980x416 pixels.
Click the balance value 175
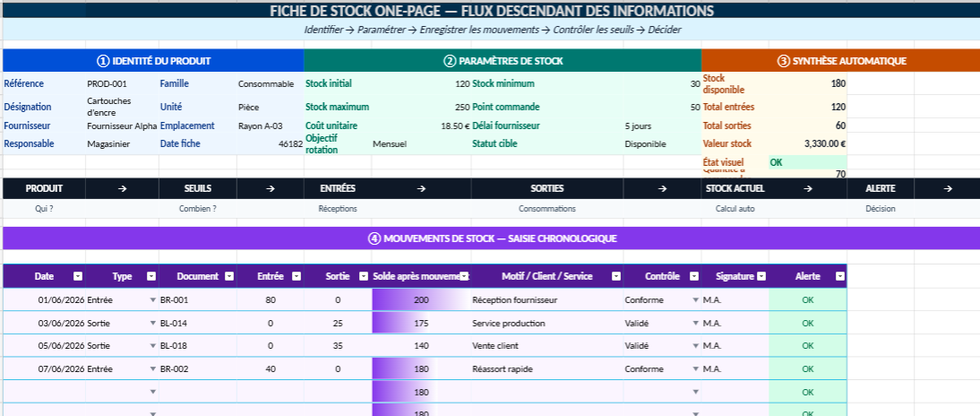pyautogui.click(x=421, y=324)
